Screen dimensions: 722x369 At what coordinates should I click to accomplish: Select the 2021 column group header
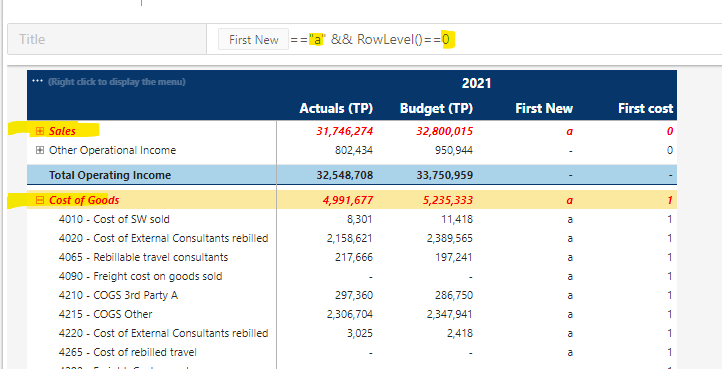(x=477, y=83)
